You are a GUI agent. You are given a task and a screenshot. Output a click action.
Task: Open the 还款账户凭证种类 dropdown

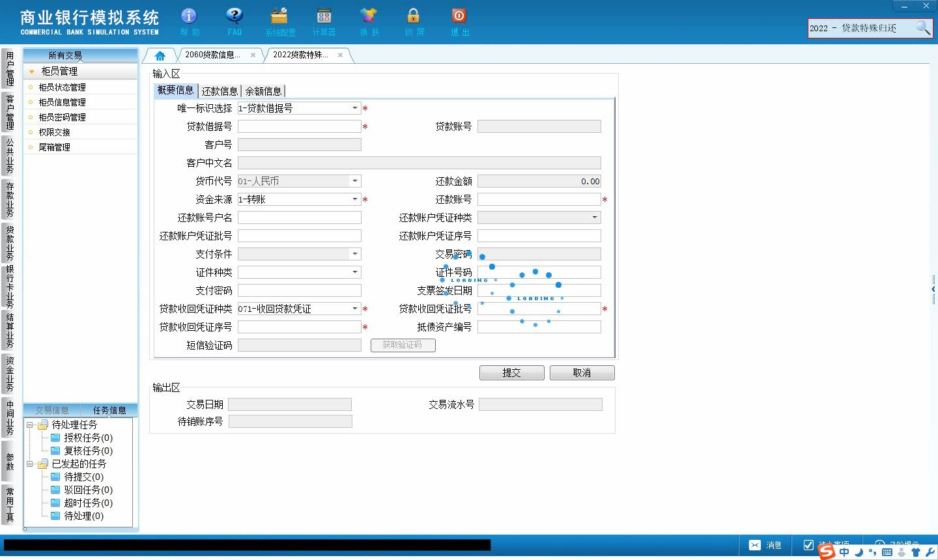595,217
